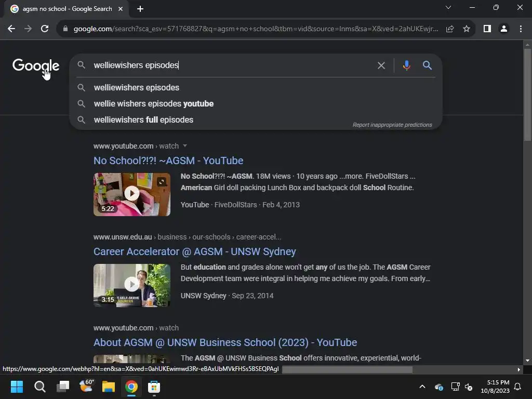Screen dimensions: 532x399
Task: Open the browser side panel
Action: [487, 29]
